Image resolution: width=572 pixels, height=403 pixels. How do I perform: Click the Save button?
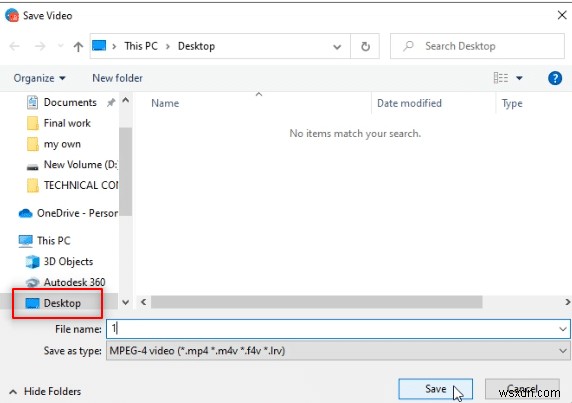click(x=436, y=389)
